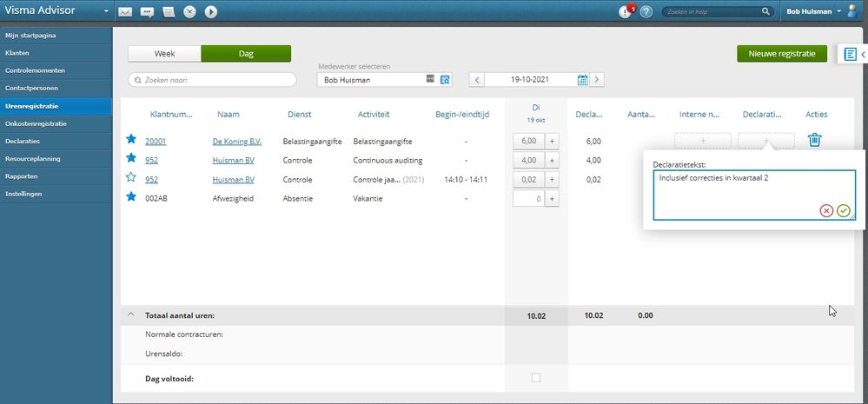Click the start timer play icon

coord(211,11)
